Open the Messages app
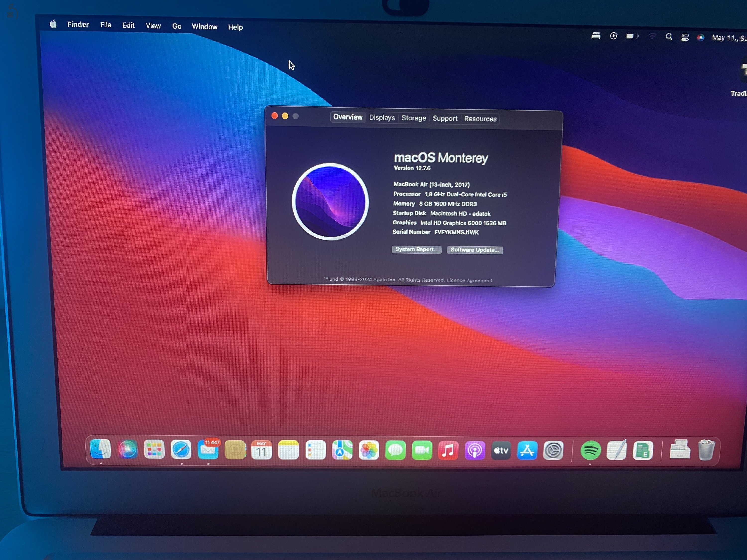This screenshot has height=560, width=747. pos(395,450)
